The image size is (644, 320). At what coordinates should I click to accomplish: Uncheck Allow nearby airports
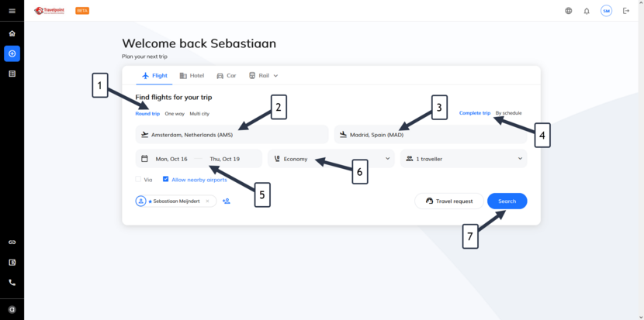coord(166,179)
